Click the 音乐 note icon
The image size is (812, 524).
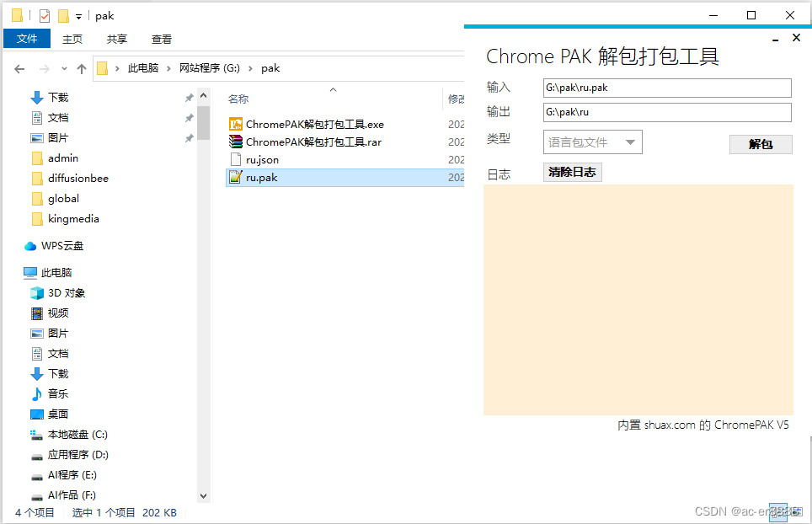tap(37, 394)
